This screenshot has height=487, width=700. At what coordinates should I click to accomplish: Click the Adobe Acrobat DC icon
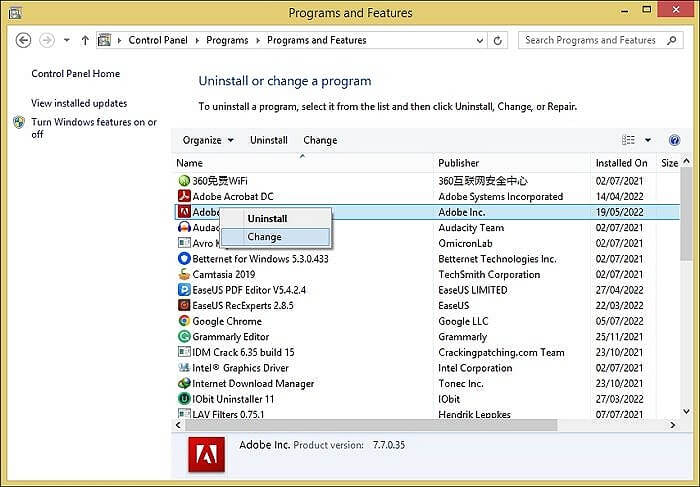point(184,197)
